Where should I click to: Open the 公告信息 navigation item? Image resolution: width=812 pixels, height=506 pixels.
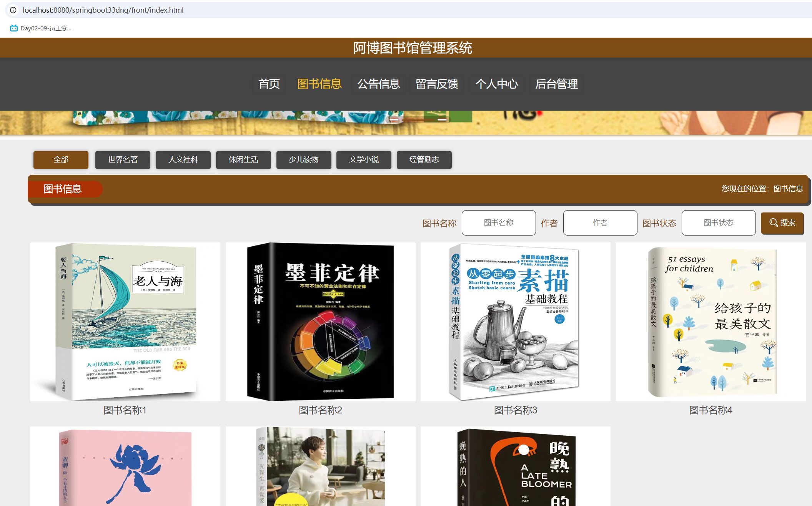pyautogui.click(x=378, y=84)
